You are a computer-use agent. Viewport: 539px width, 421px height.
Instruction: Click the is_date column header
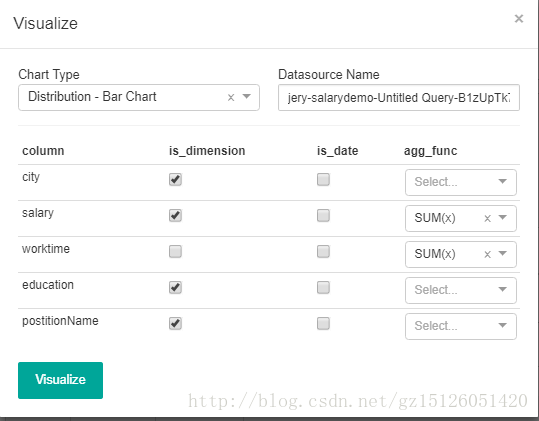[x=338, y=151]
